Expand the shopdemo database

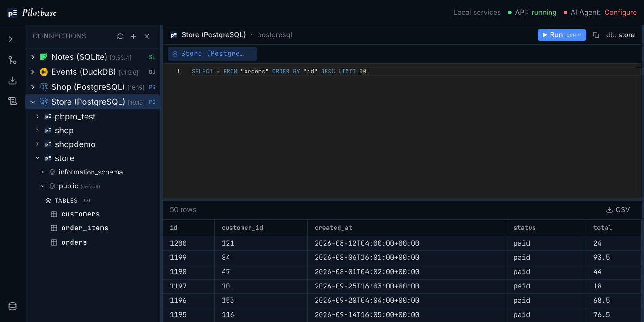click(x=38, y=144)
